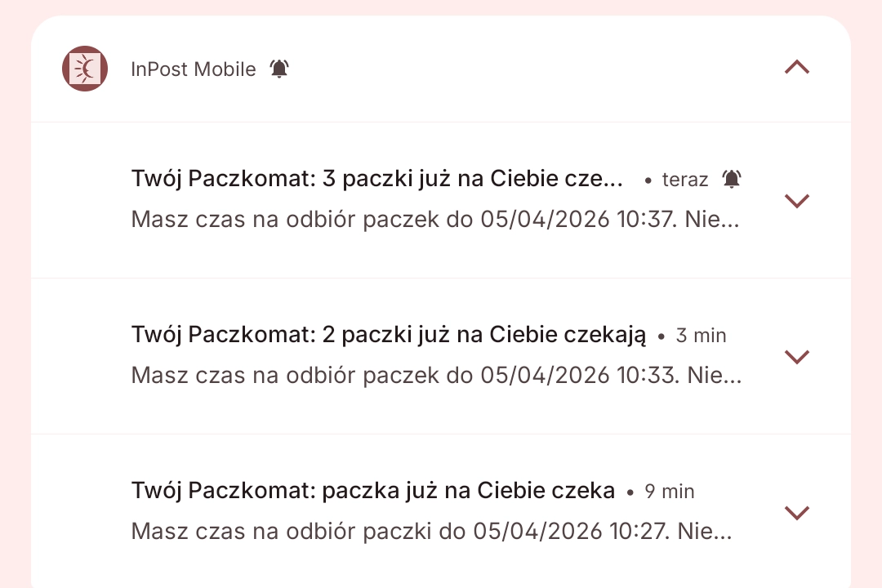Click the pink background above the notification card
882x588 pixels.
[441, 7]
